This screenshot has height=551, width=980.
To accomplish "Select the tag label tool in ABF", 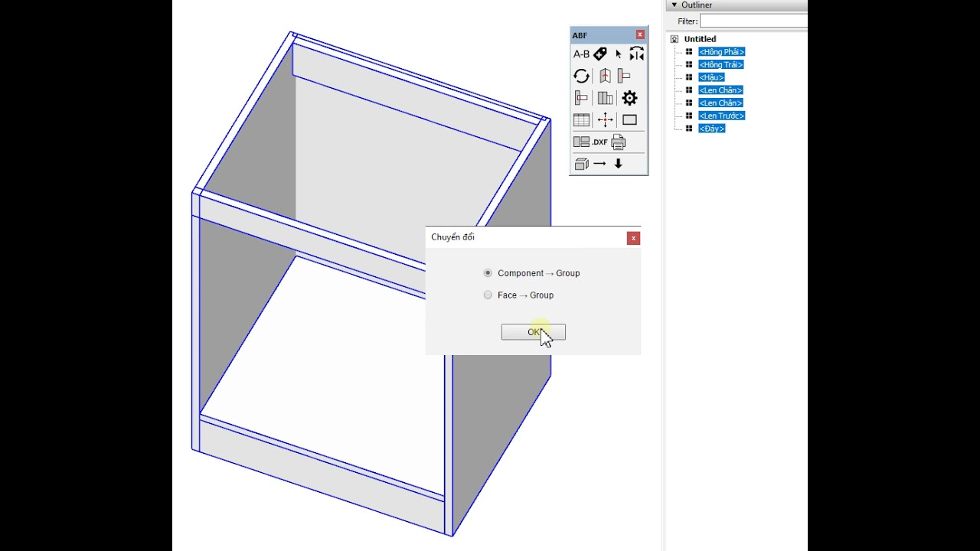I will pos(600,54).
